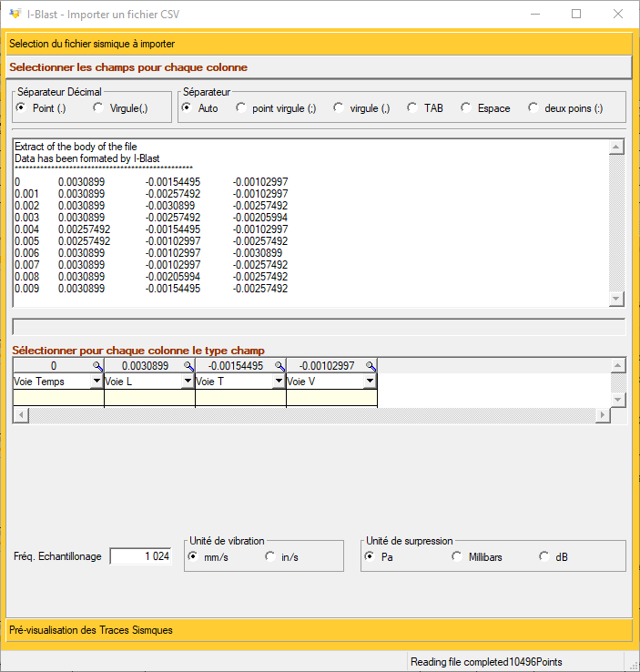This screenshot has width=640, height=672.
Task: Click right arrow of the column grid horizontal scrollbar
Action: click(x=603, y=415)
